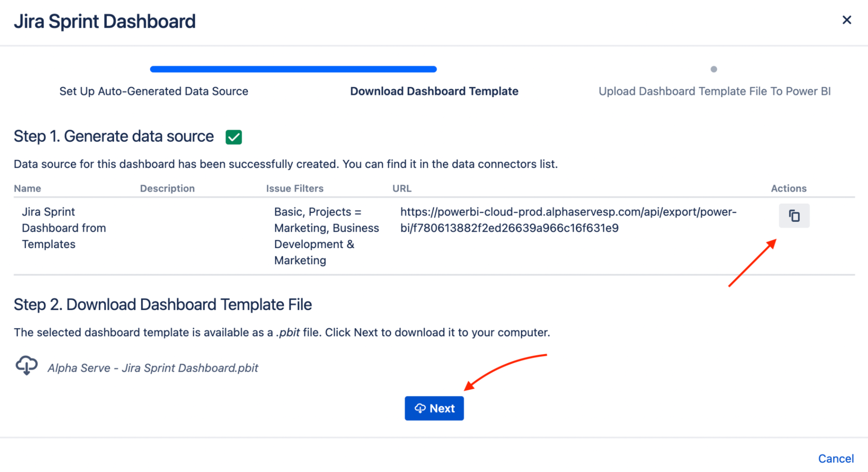Viewport: 868px width, 472px height.
Task: Open the Download Dashboard Template step
Action: point(434,91)
